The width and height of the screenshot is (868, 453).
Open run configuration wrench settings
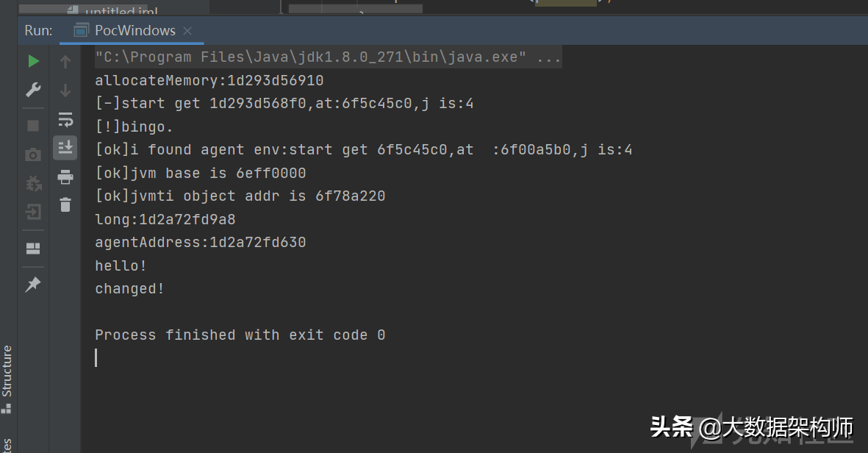33,90
